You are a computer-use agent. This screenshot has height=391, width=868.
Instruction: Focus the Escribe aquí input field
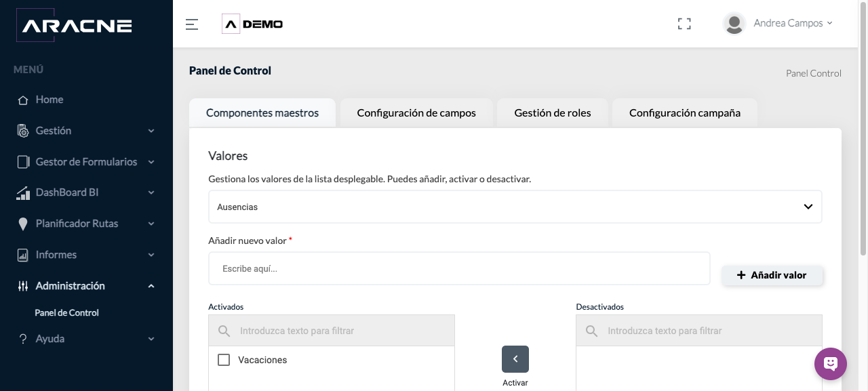tap(459, 269)
